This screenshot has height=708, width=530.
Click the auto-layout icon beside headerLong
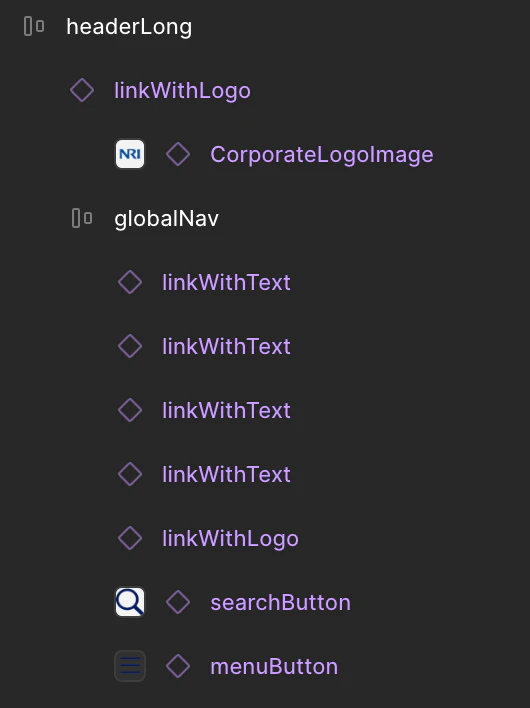(34, 26)
